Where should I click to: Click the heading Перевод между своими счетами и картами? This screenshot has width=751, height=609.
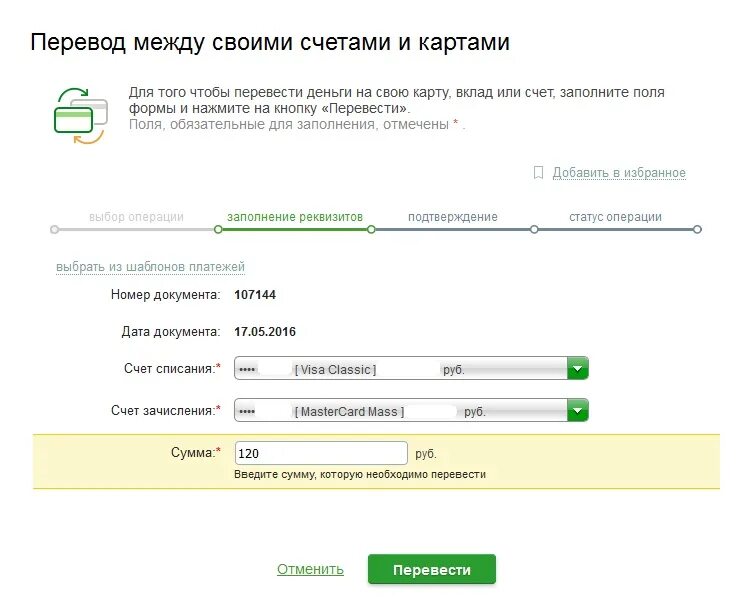[270, 42]
